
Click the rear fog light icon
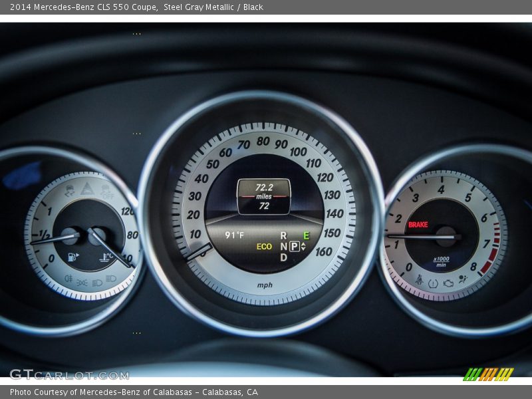tap(68, 278)
